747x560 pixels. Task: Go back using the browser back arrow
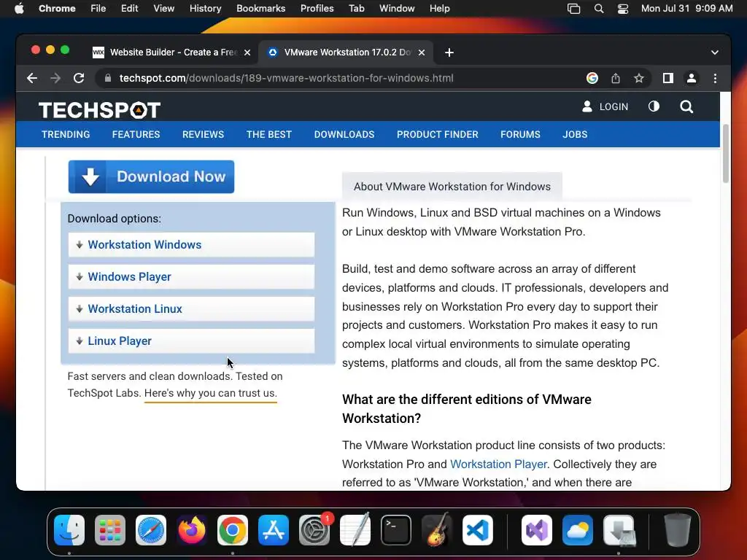tap(32, 78)
